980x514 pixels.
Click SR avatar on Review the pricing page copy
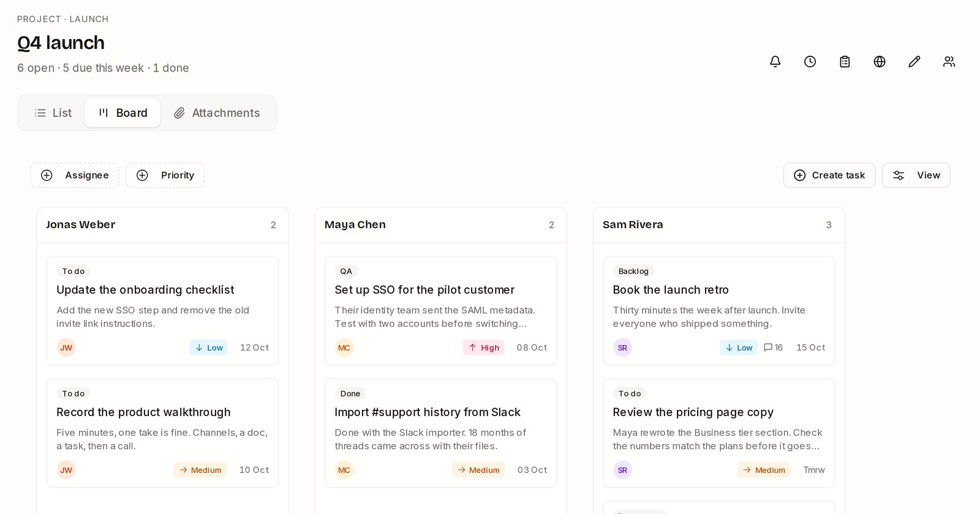click(x=622, y=470)
